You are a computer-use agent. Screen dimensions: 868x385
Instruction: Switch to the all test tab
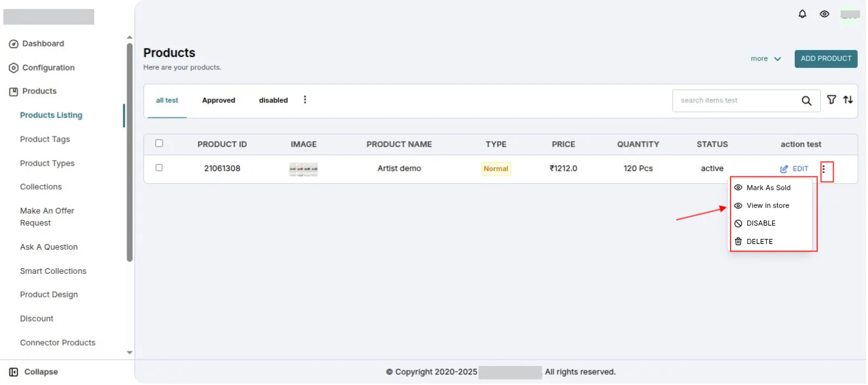(x=167, y=100)
